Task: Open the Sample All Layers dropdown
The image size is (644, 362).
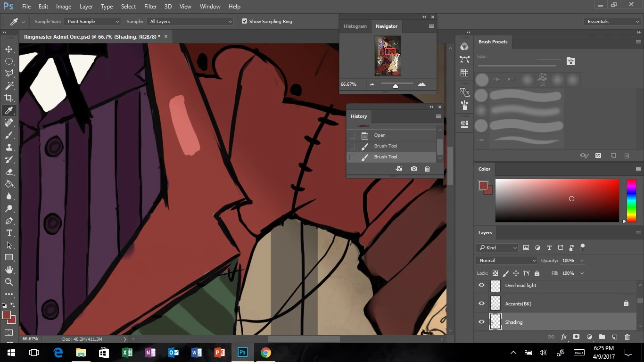Action: point(190,21)
